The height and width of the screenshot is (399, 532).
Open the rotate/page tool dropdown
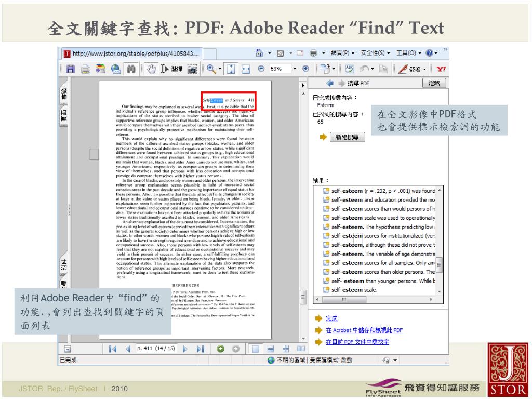tap(334, 69)
